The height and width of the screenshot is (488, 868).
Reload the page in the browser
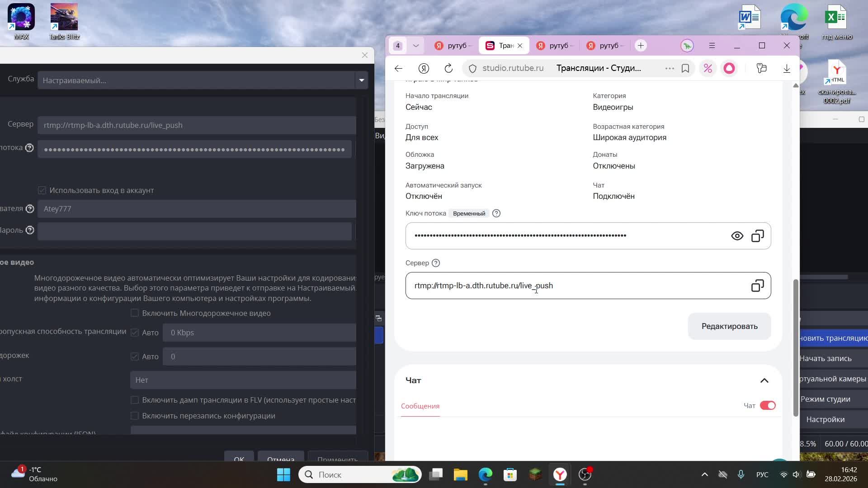tap(448, 68)
